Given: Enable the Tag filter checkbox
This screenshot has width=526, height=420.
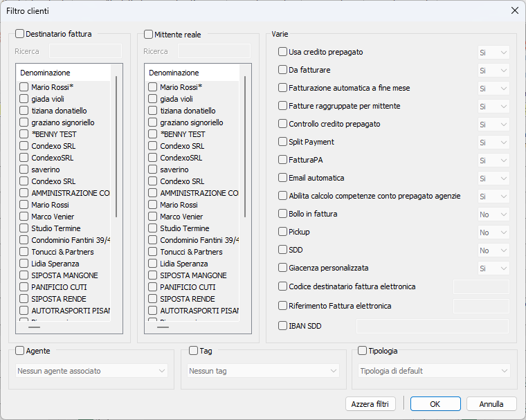Looking at the screenshot, I should [194, 351].
